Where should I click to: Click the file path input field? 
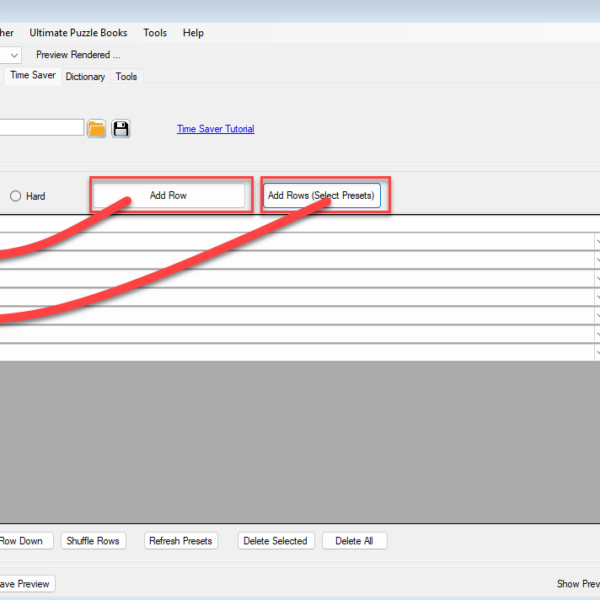tap(40, 128)
